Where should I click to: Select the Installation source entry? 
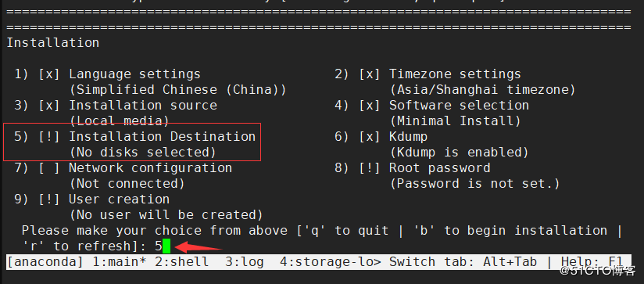pyautogui.click(x=142, y=106)
